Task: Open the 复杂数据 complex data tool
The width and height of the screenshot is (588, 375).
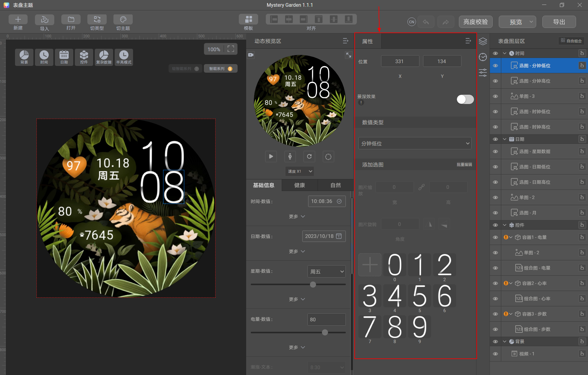Action: coord(104,57)
